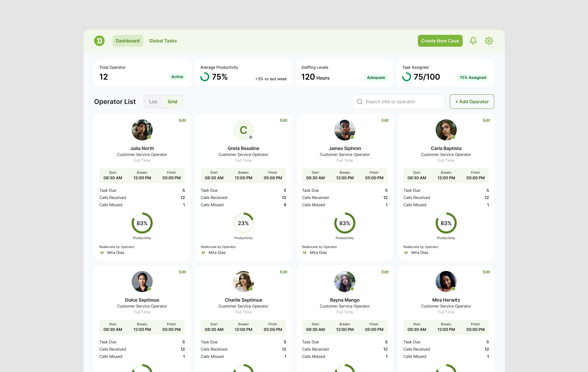Click Charlie Septimus's profile photo
588x372 pixels.
click(243, 281)
